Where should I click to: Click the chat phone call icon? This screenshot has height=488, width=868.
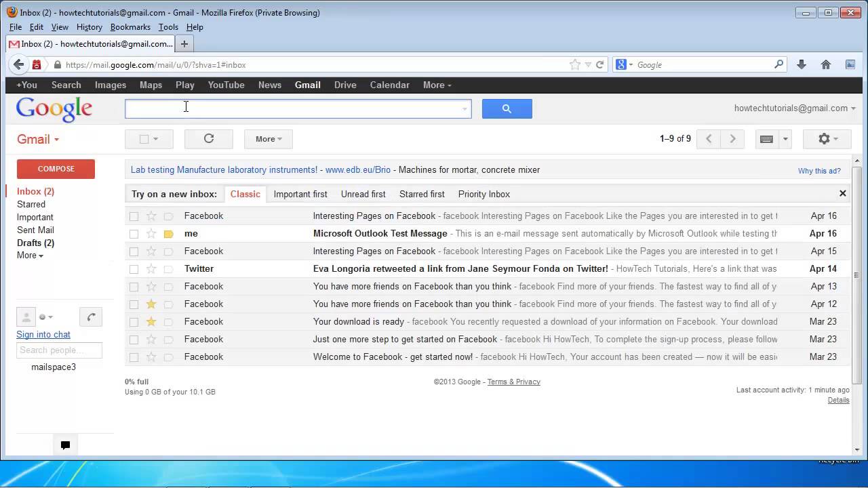pyautogui.click(x=91, y=317)
